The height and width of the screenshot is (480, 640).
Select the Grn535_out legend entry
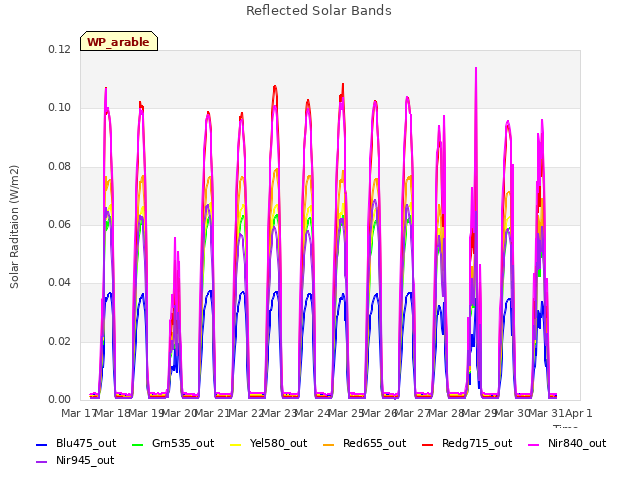(x=173, y=444)
